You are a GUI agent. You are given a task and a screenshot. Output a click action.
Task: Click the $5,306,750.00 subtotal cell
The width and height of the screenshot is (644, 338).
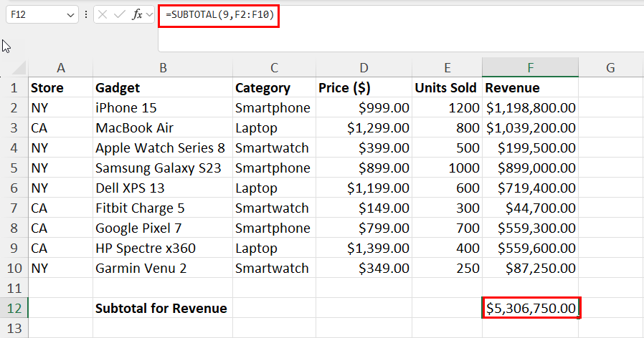(x=530, y=309)
